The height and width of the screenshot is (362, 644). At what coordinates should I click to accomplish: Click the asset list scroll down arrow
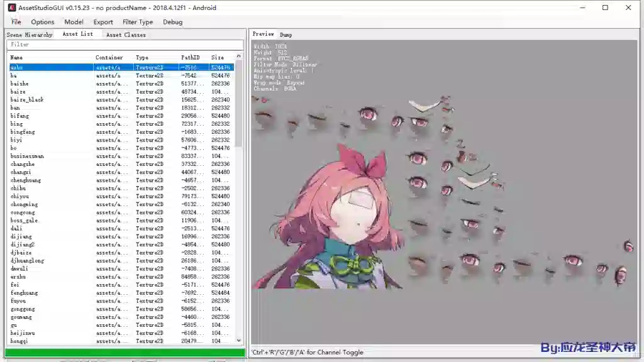tap(238, 340)
